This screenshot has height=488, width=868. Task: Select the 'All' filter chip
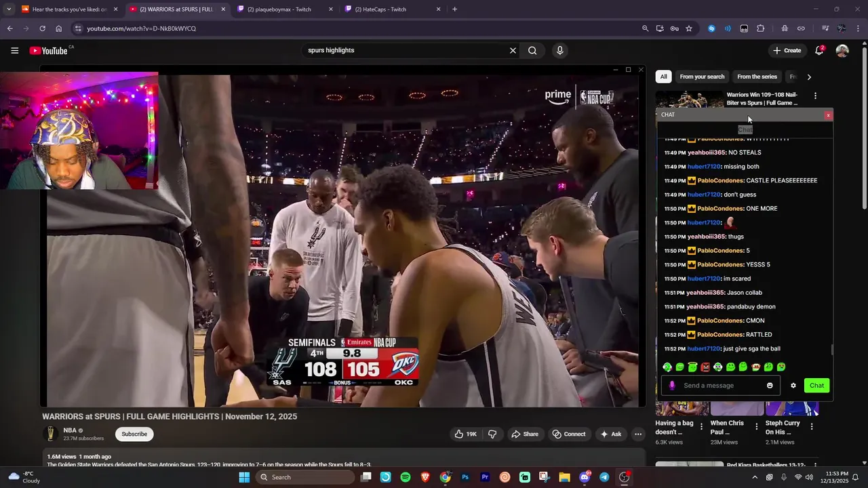click(x=664, y=77)
